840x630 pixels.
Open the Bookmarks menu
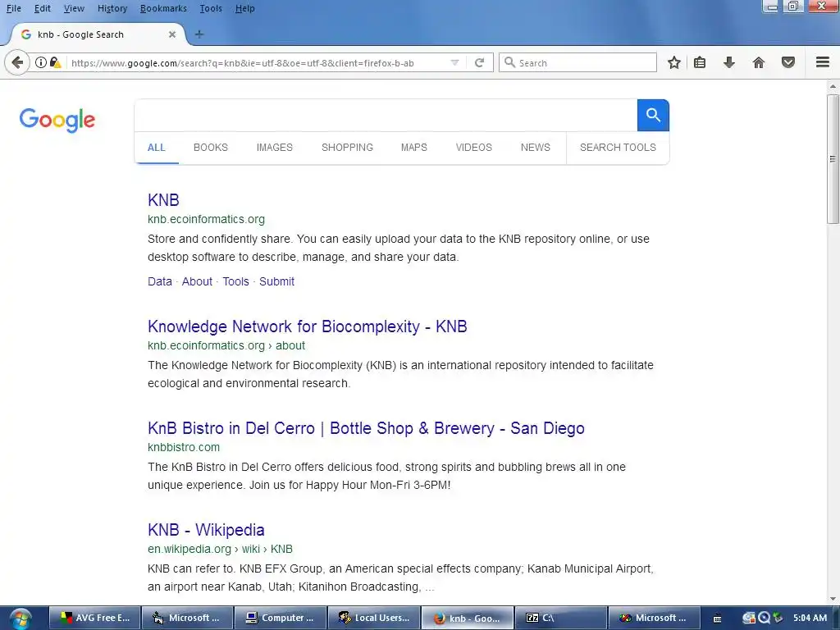163,8
